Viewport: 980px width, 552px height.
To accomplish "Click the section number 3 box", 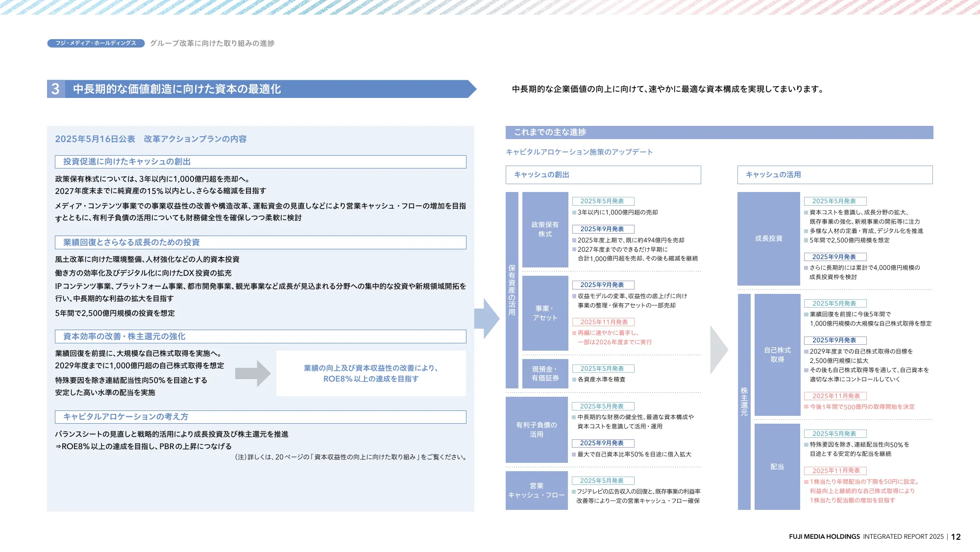I will point(55,89).
